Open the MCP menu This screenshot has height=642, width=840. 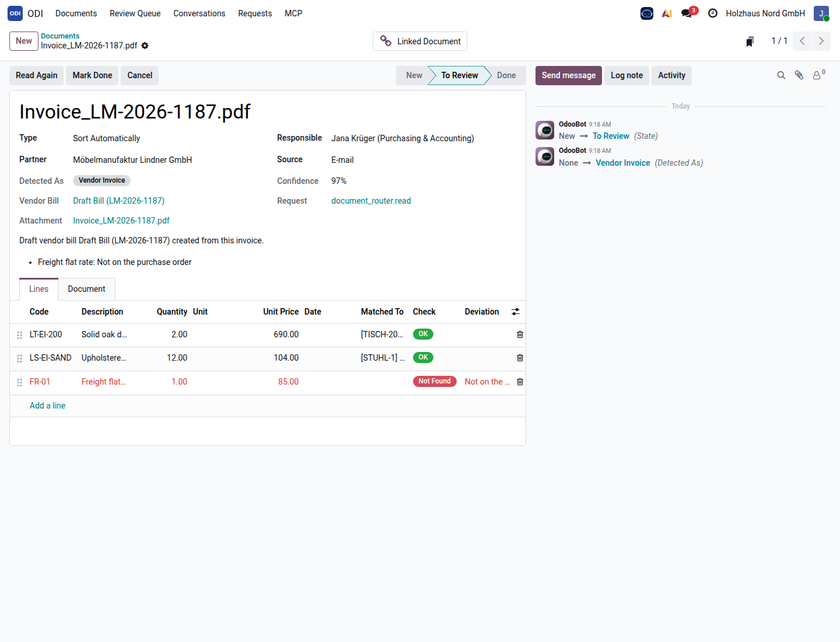(293, 13)
